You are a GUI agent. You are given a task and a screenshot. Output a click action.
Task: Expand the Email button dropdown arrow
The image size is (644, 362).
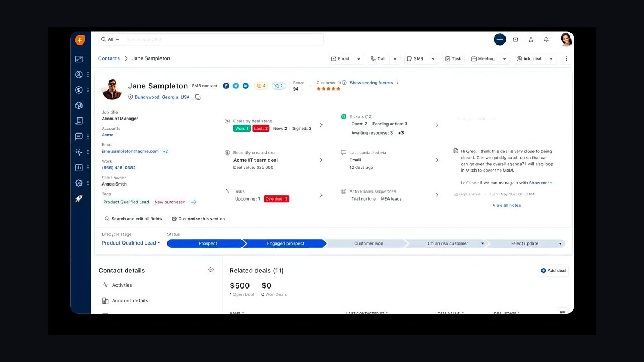click(358, 59)
